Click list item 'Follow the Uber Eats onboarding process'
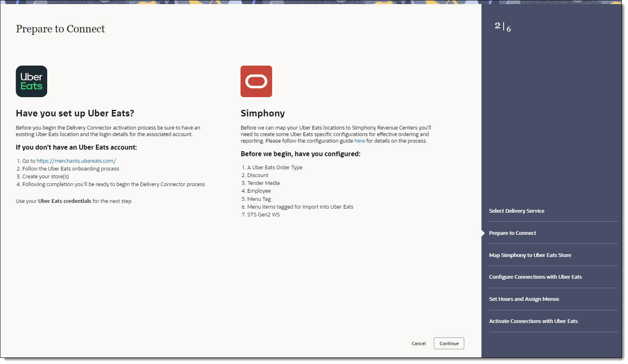This screenshot has width=628, height=364. coord(71,169)
